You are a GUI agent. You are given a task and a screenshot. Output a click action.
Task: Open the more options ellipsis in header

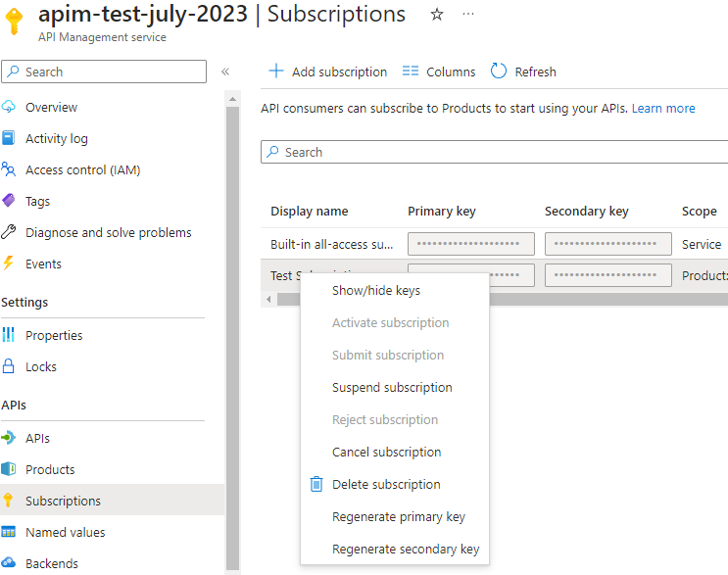coord(468,15)
